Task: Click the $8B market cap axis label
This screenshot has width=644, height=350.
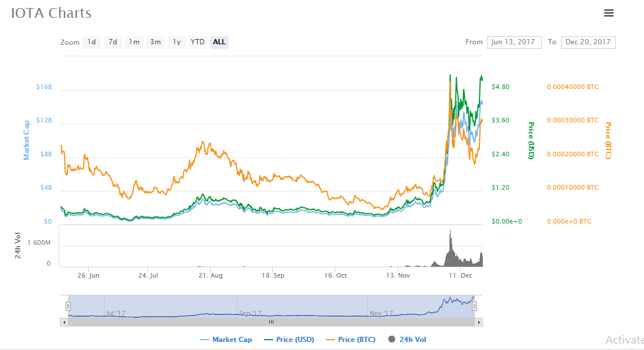Action: (x=46, y=154)
